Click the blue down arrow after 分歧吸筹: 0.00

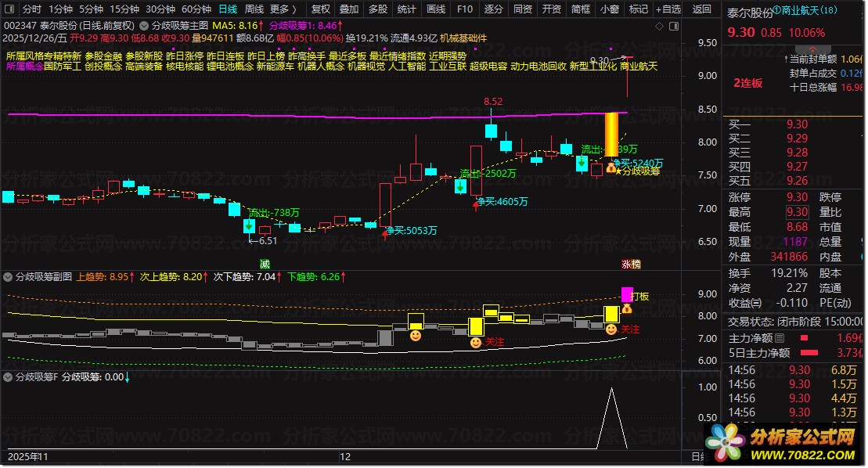coord(128,377)
